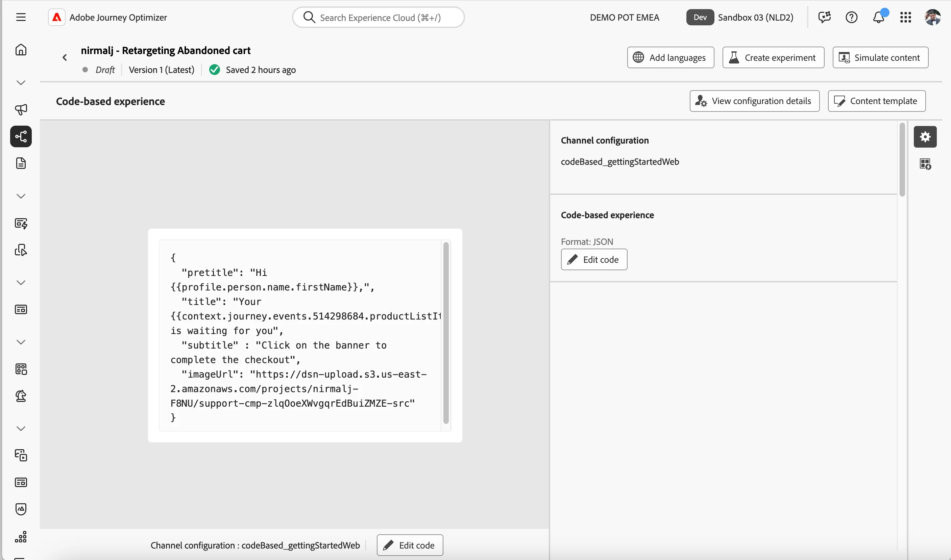Click the image shield sidebar icon
The image size is (951, 560).
coord(21,509)
